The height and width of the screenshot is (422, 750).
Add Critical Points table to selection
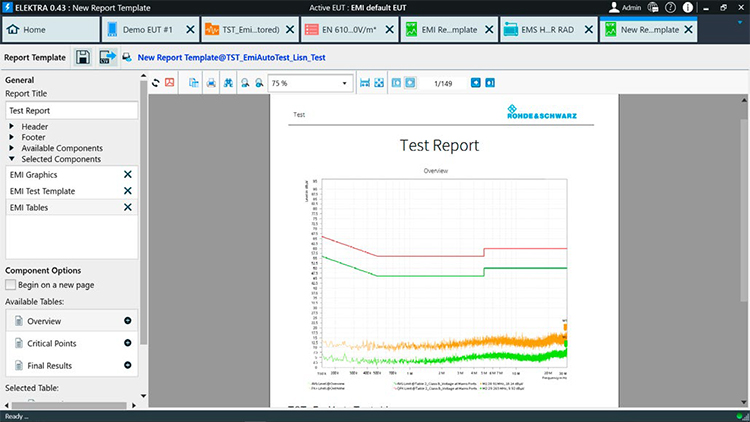click(127, 343)
